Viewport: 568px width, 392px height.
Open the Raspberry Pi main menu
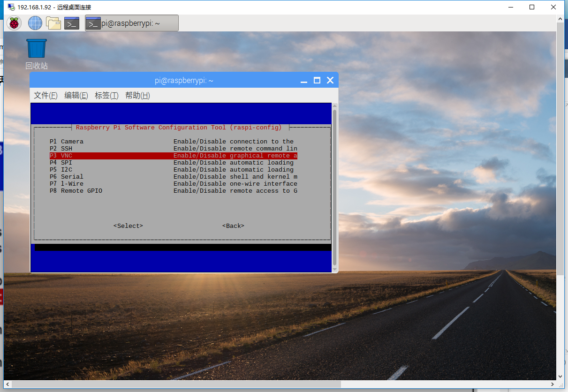14,23
